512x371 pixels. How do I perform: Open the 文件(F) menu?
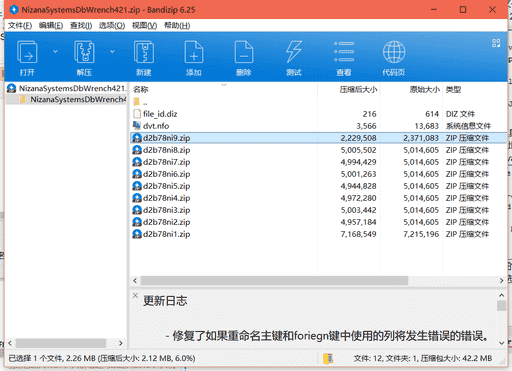click(20, 26)
